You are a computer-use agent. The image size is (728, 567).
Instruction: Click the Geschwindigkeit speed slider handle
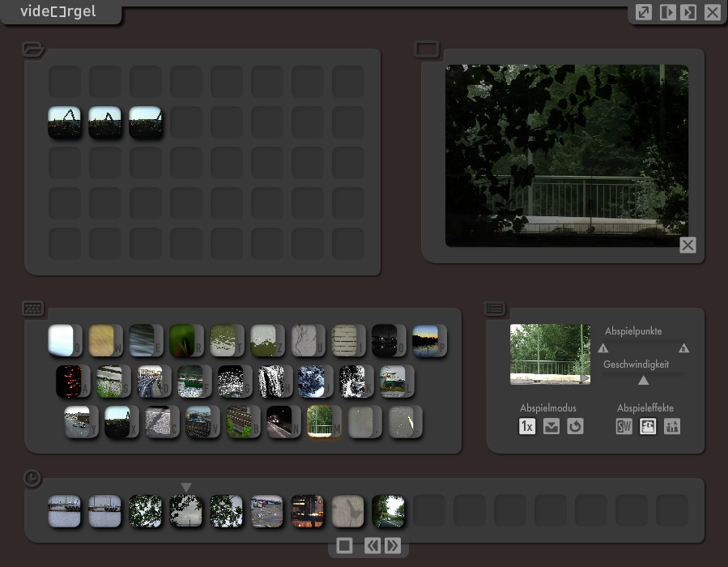click(x=643, y=380)
